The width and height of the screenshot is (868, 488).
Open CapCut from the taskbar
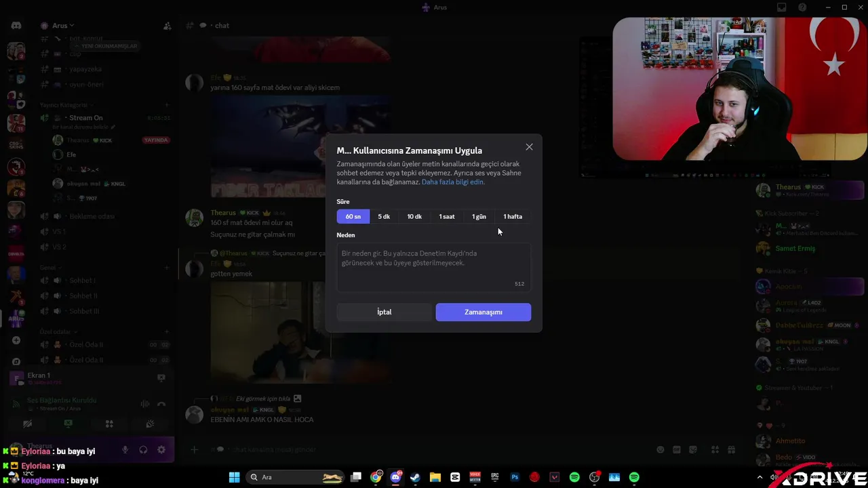[455, 477]
